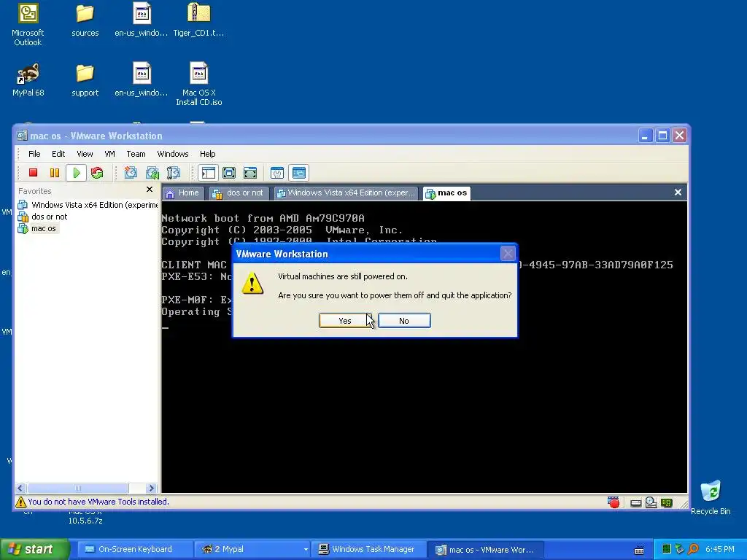Switch to the dos or not tab
This screenshot has width=747, height=560.
click(239, 192)
